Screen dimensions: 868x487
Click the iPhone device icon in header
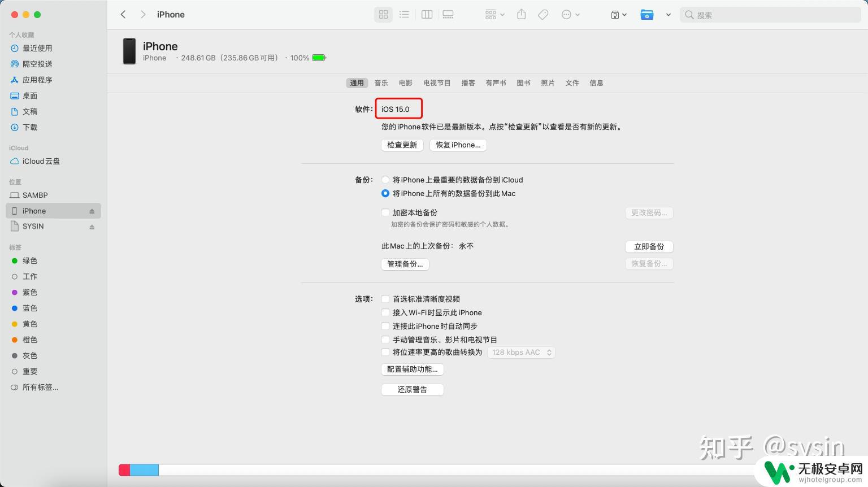click(x=129, y=51)
